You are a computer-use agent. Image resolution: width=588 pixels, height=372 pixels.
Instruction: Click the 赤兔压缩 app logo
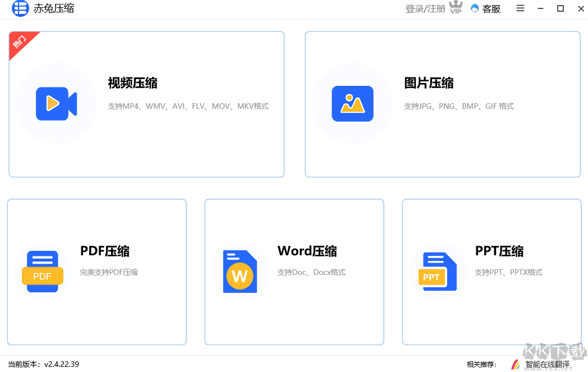point(20,8)
